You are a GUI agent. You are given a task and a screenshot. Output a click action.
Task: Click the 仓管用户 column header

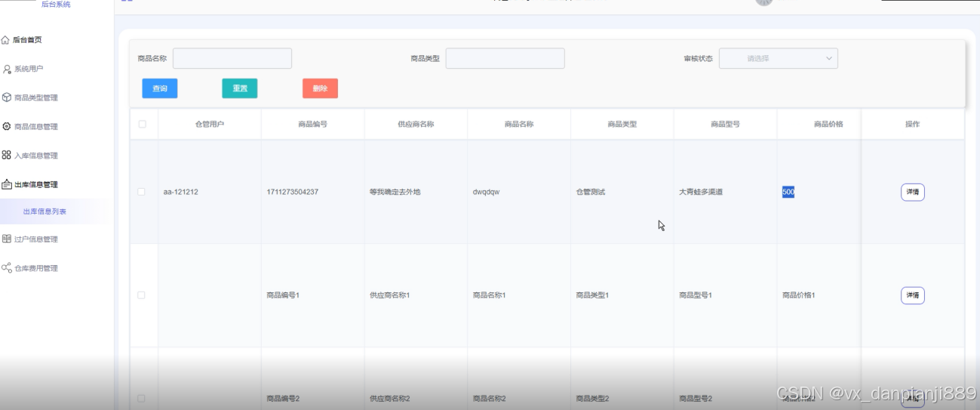pos(210,124)
